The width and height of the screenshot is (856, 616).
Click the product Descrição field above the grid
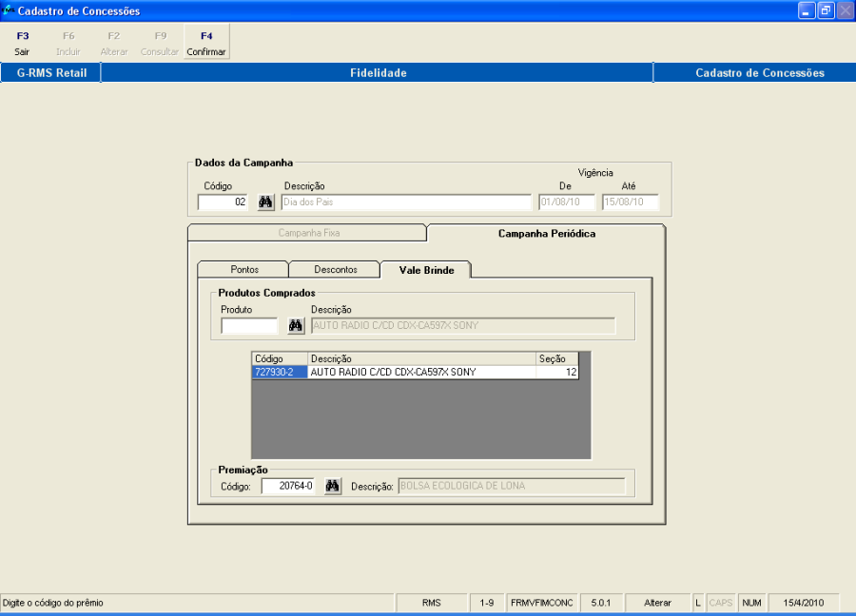(463, 326)
